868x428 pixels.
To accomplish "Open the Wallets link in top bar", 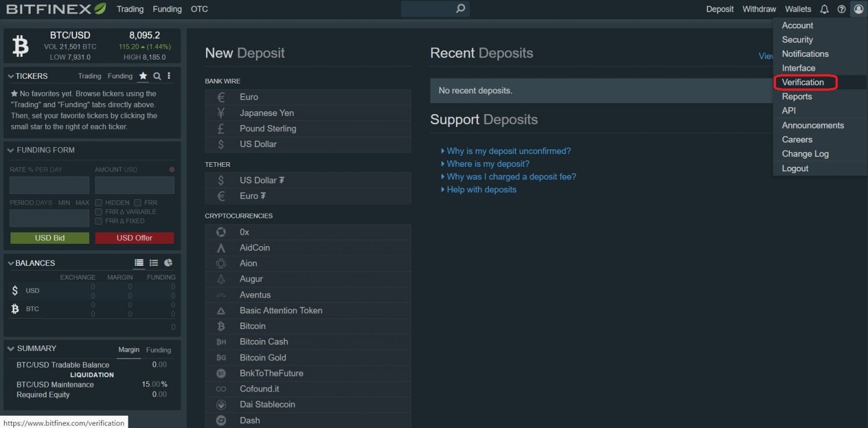I will (x=798, y=9).
